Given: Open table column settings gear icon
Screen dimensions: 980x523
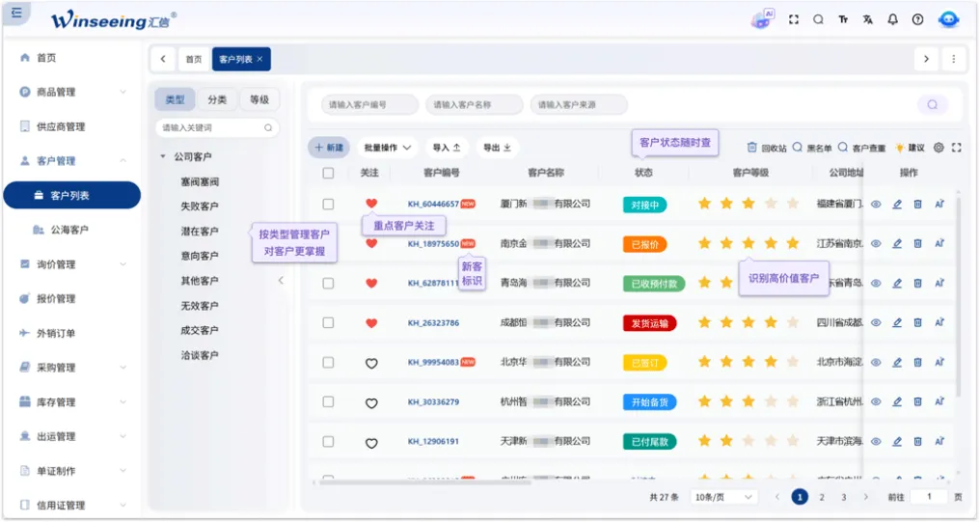Looking at the screenshot, I should tap(939, 148).
